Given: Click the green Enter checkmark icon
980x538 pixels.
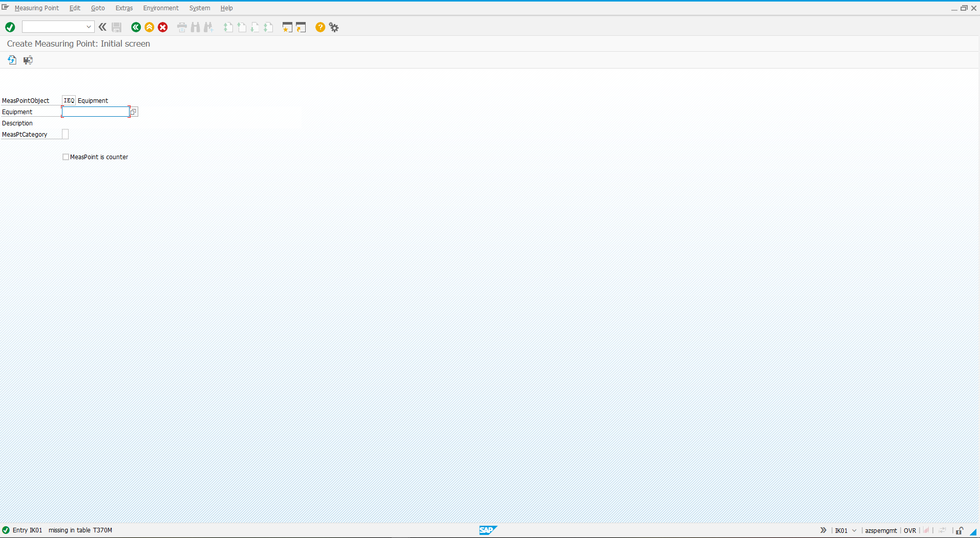Looking at the screenshot, I should (x=10, y=27).
